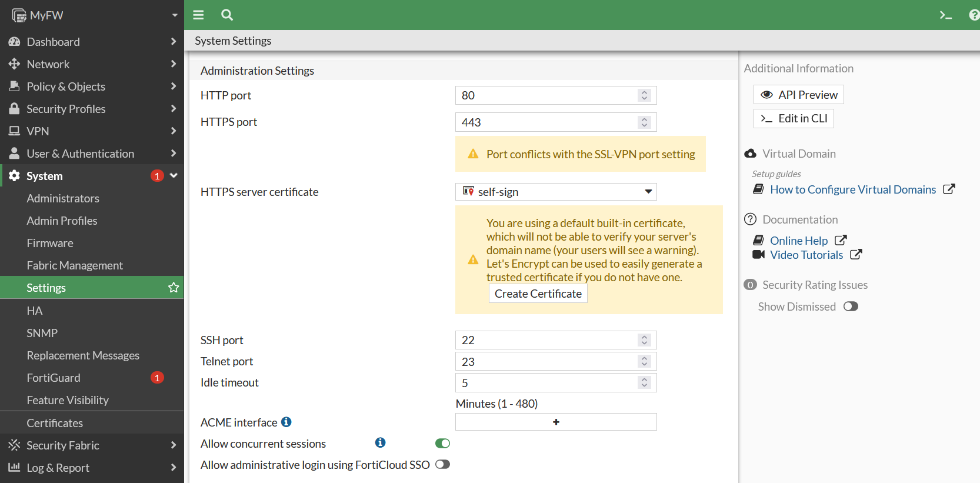Toggle Show Dismissed switch
The width and height of the screenshot is (980, 483).
(851, 307)
